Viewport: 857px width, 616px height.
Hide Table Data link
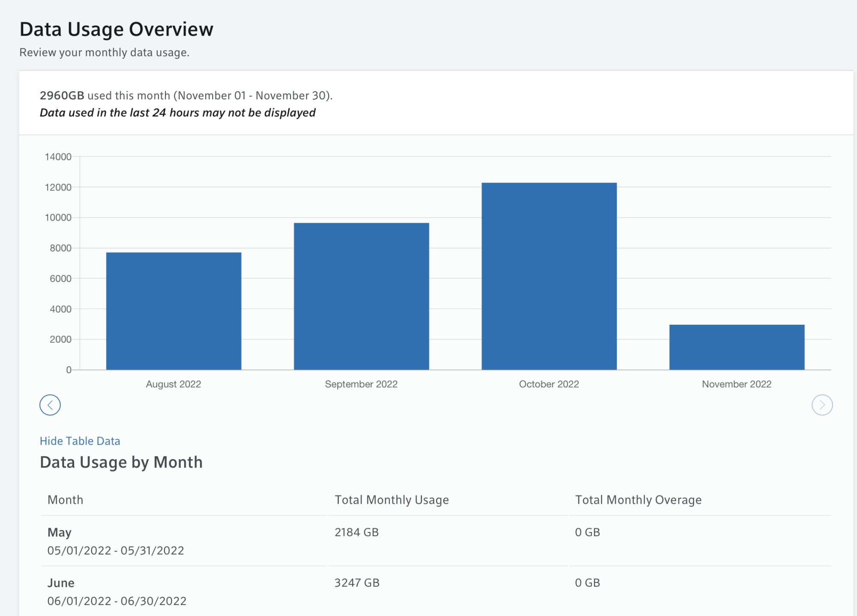pos(80,441)
